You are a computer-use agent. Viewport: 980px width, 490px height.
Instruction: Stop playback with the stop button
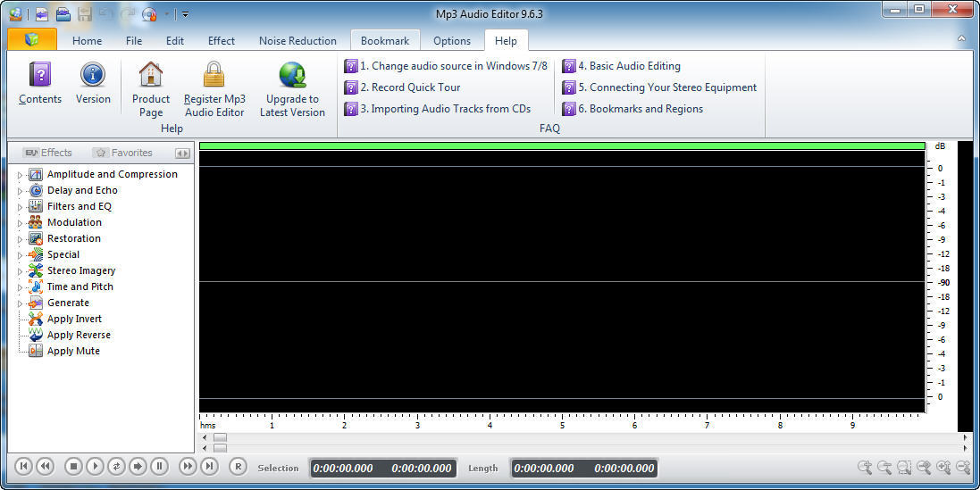tap(74, 466)
